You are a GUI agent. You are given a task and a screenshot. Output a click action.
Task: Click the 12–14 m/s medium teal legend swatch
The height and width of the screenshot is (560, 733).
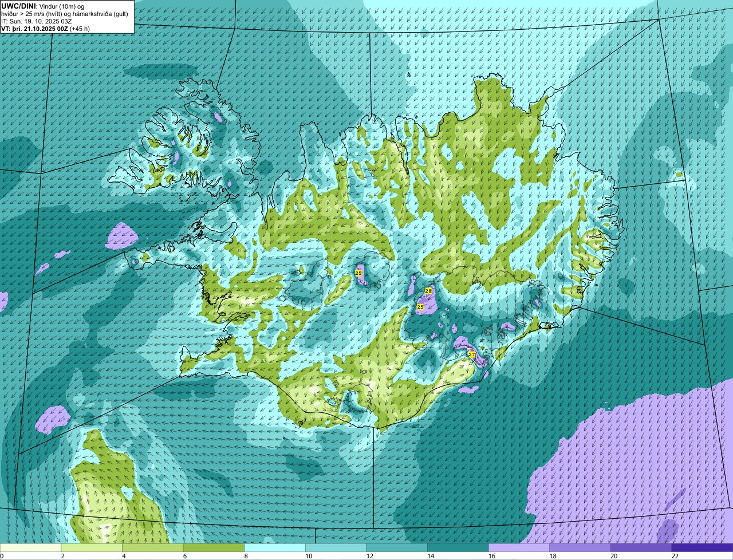click(x=397, y=547)
